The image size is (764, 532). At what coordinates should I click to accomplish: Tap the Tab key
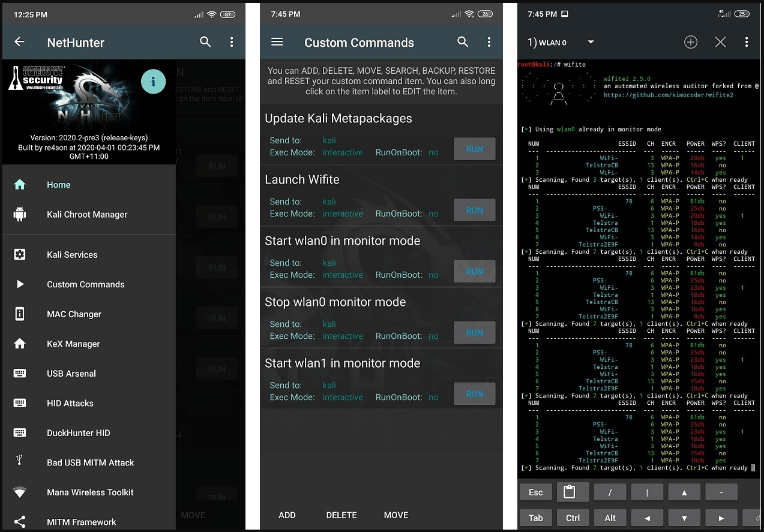pyautogui.click(x=536, y=518)
